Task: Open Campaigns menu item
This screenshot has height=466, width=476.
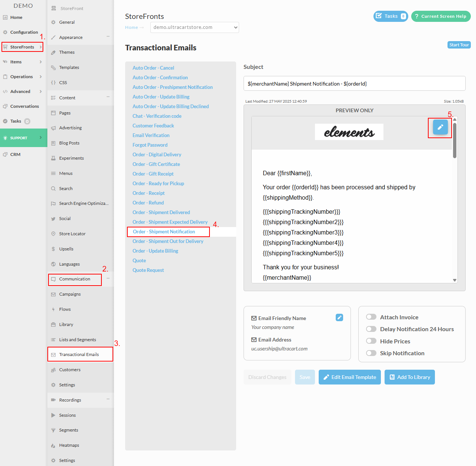Action: tap(80, 294)
